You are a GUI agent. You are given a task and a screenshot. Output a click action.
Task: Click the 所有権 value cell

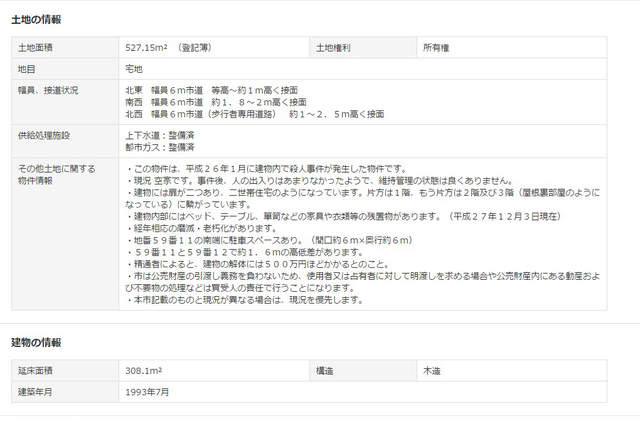pyautogui.click(x=437, y=48)
